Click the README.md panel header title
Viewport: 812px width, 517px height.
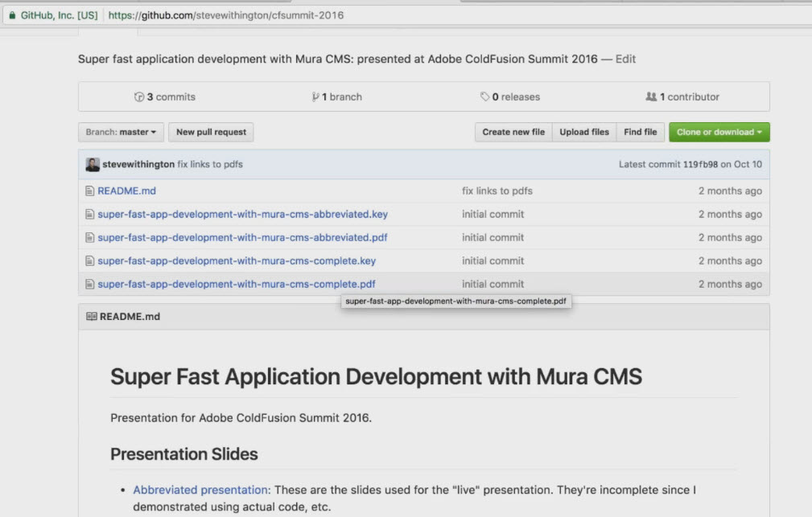tap(130, 316)
